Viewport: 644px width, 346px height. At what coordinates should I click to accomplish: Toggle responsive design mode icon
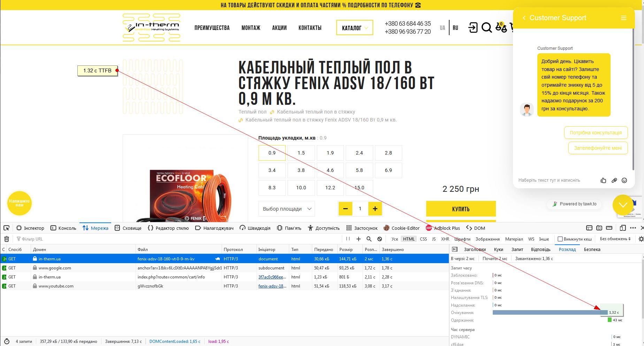click(623, 228)
